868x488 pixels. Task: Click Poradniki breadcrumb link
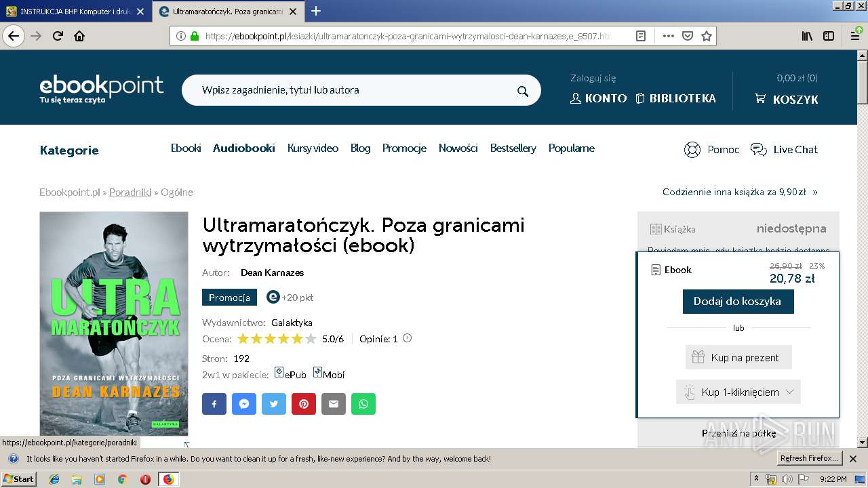coord(130,192)
